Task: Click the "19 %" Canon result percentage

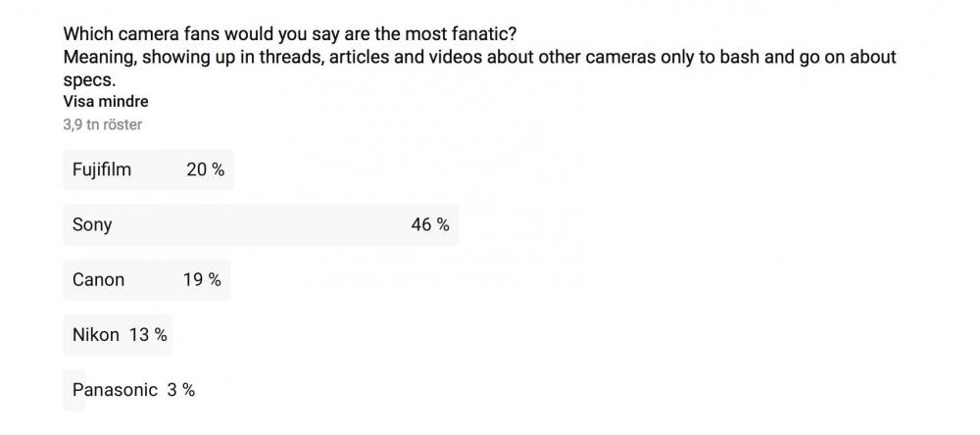Action: (202, 279)
